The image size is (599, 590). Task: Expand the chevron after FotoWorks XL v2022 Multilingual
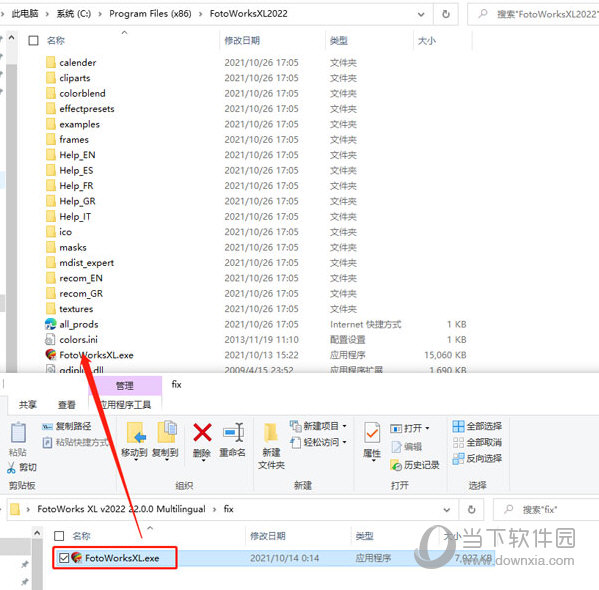pyautogui.click(x=215, y=509)
